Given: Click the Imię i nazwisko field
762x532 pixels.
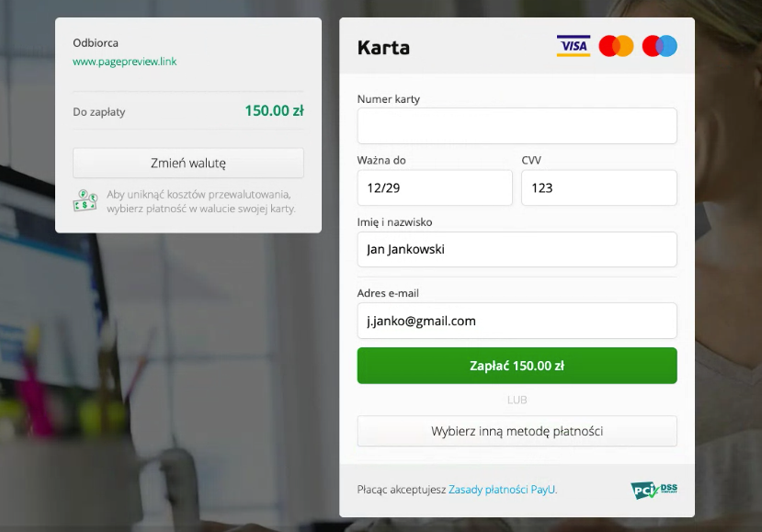Looking at the screenshot, I should click(x=517, y=249).
